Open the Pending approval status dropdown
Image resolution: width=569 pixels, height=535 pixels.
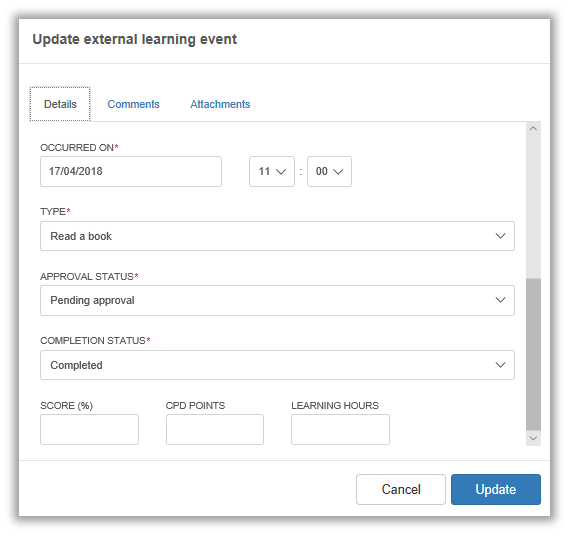point(277,300)
